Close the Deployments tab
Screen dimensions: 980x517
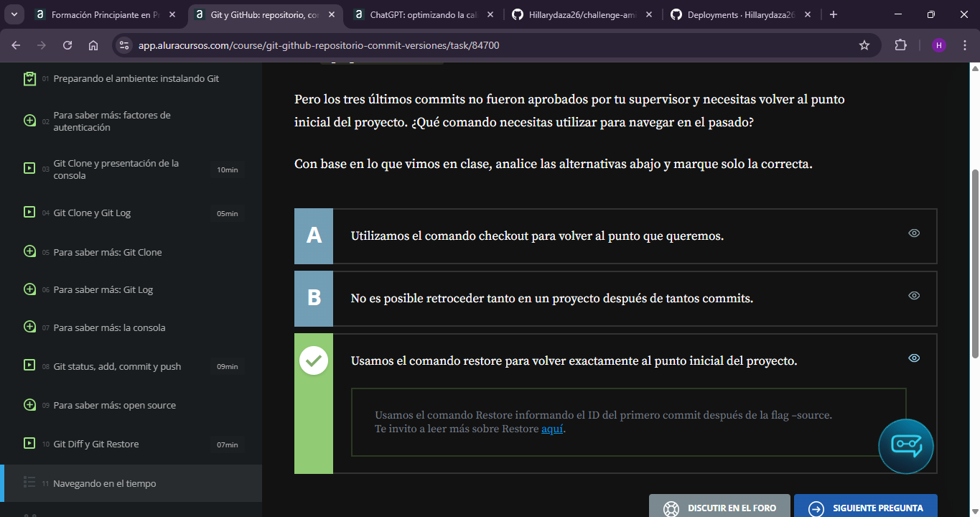pos(808,14)
